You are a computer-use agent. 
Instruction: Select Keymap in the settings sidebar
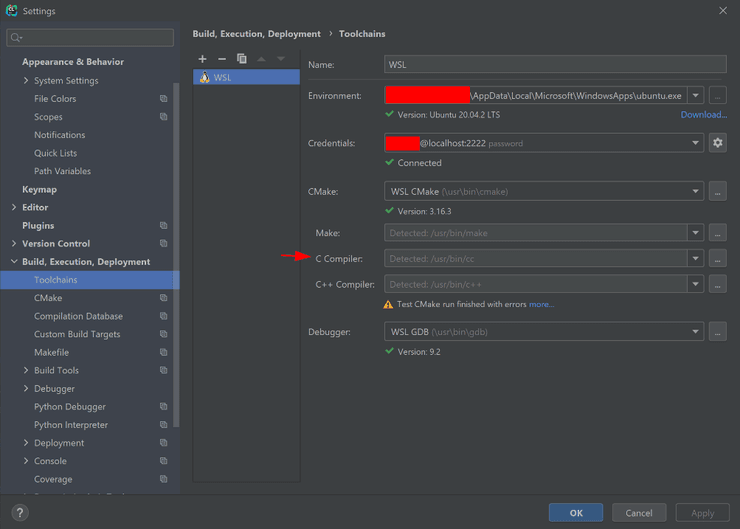point(39,189)
